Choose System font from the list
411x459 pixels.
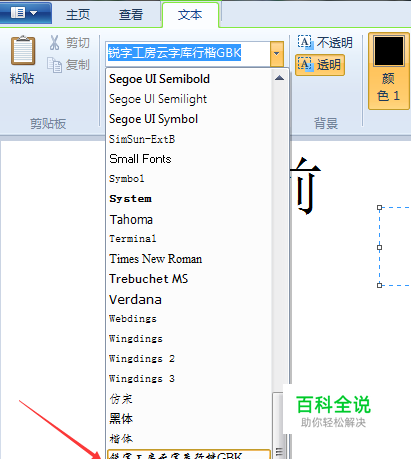pos(189,199)
